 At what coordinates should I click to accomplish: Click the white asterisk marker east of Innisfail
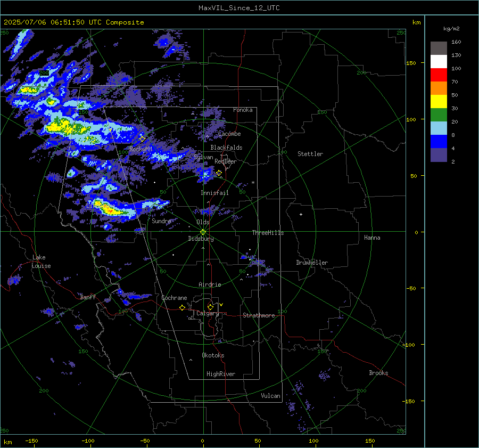(x=253, y=183)
